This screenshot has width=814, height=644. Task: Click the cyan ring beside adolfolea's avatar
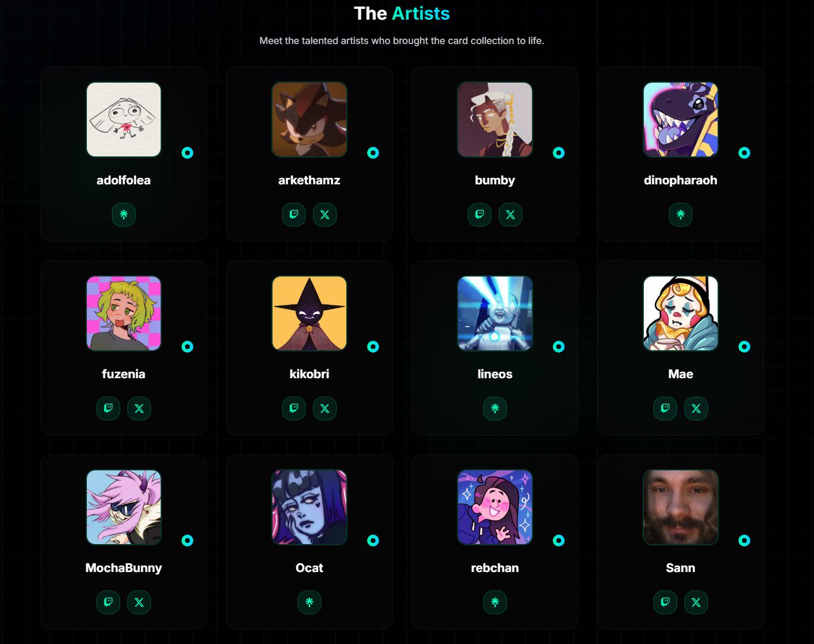point(187,153)
